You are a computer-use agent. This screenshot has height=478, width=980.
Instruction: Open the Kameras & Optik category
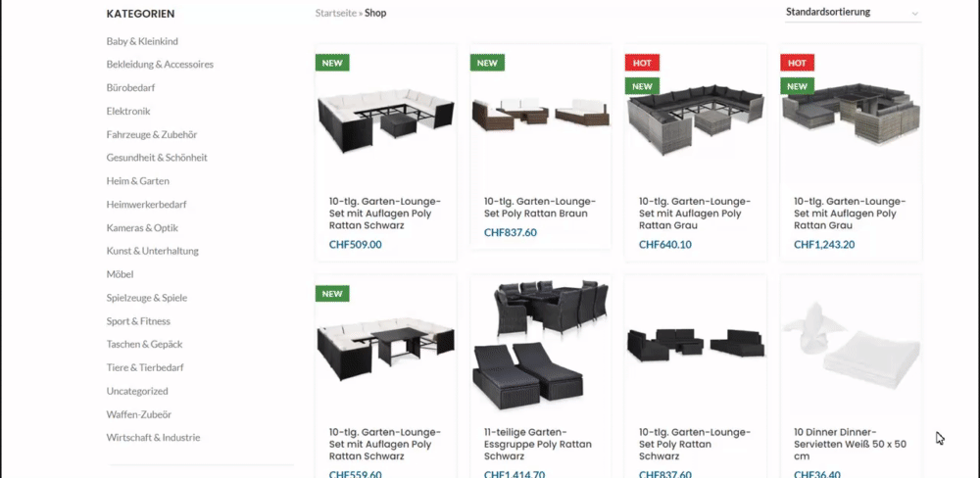142,228
